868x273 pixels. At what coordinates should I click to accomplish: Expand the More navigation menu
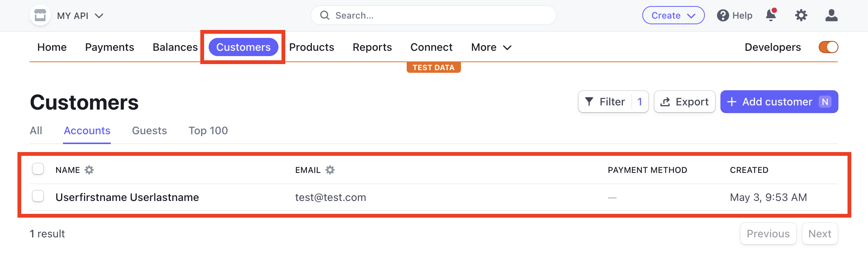tap(491, 47)
